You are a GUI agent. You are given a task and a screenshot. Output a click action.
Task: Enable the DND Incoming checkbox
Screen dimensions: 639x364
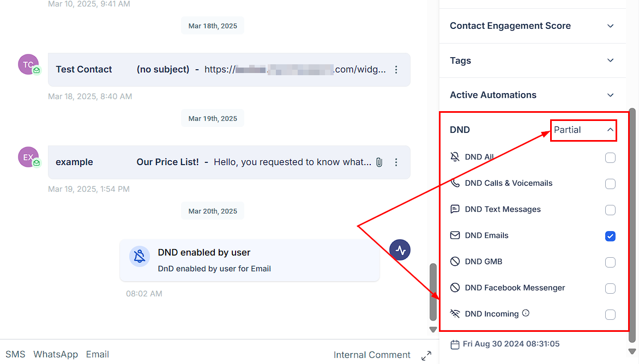[610, 314]
